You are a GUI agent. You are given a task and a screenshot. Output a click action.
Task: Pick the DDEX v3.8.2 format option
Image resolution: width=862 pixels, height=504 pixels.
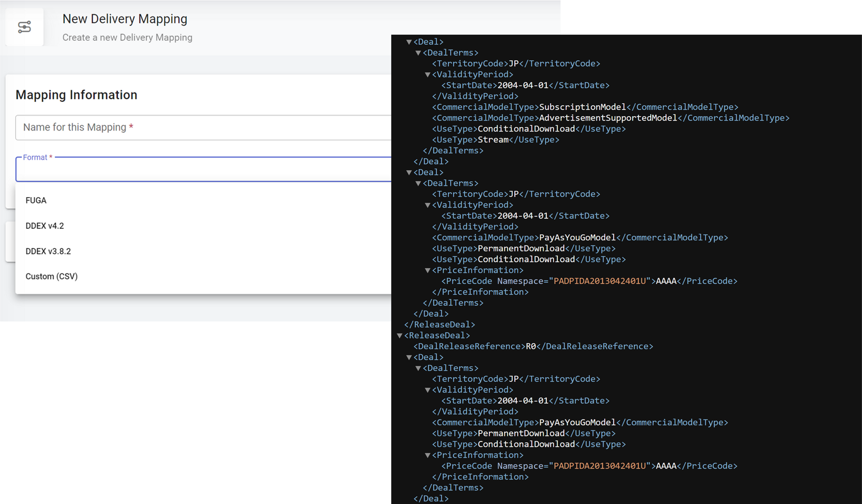pyautogui.click(x=48, y=251)
